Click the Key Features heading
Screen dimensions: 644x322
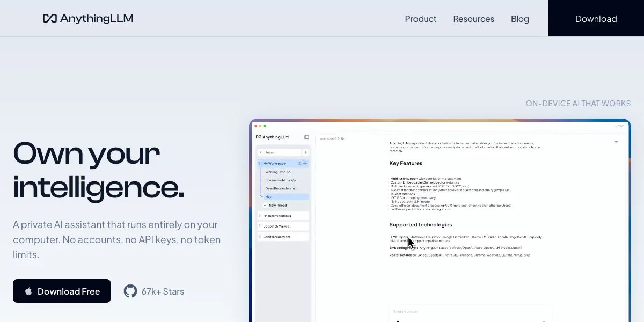[x=406, y=163]
